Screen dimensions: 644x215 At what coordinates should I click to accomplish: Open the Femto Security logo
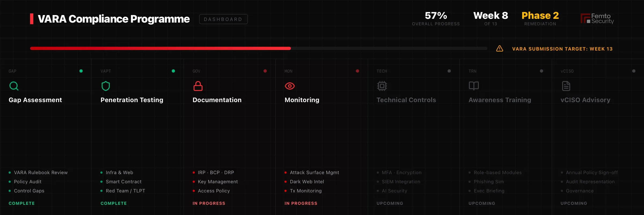[x=597, y=19]
